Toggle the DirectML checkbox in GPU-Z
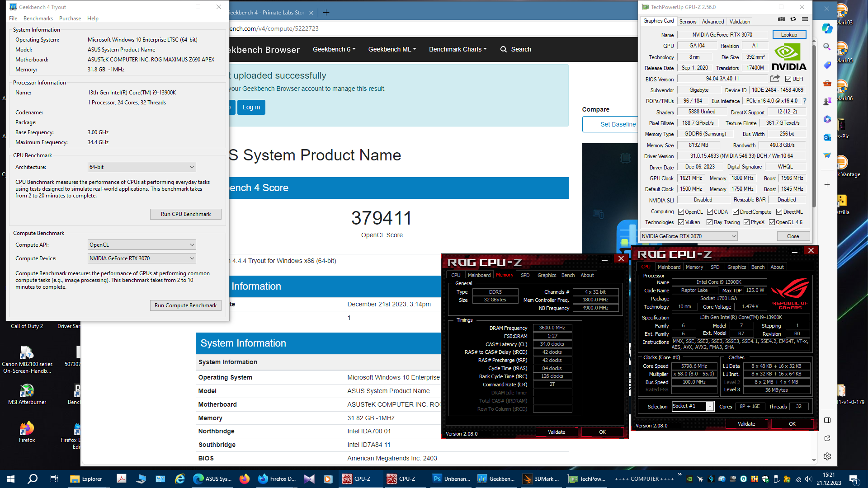Image resolution: width=868 pixels, height=488 pixels. pos(779,212)
